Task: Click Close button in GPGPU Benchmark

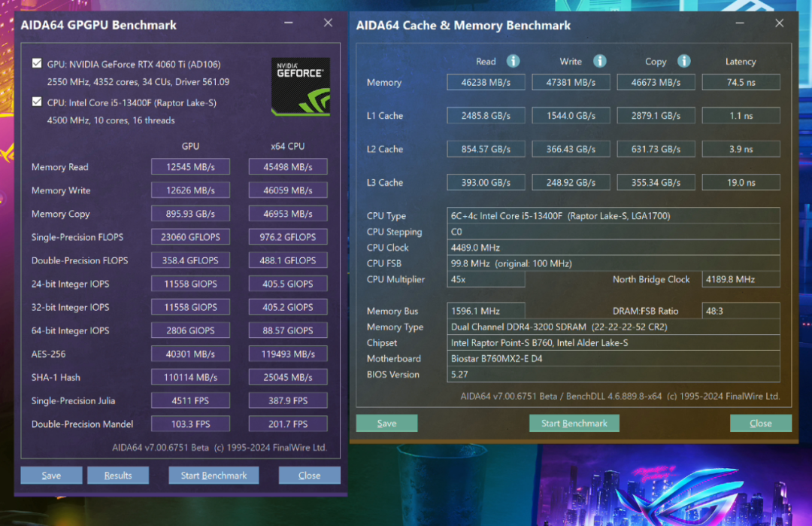Action: (x=309, y=476)
